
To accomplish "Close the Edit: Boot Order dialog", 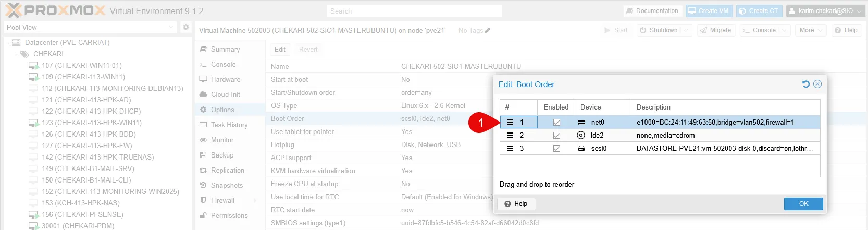I will pyautogui.click(x=817, y=84).
